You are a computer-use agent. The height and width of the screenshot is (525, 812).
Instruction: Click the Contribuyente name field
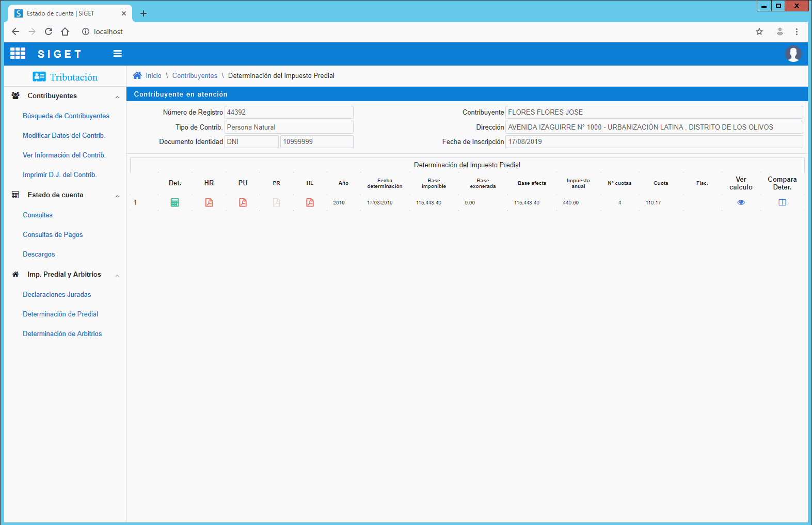click(654, 112)
